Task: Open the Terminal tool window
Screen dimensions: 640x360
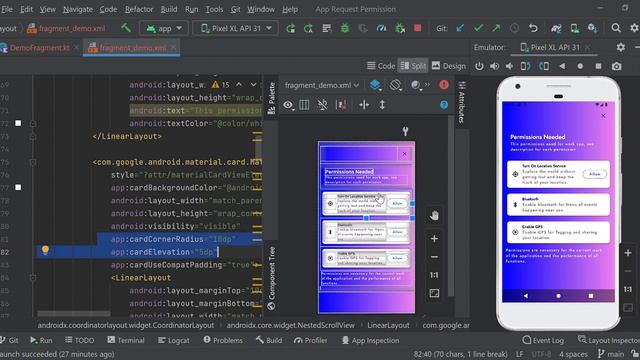Action: click(x=126, y=340)
